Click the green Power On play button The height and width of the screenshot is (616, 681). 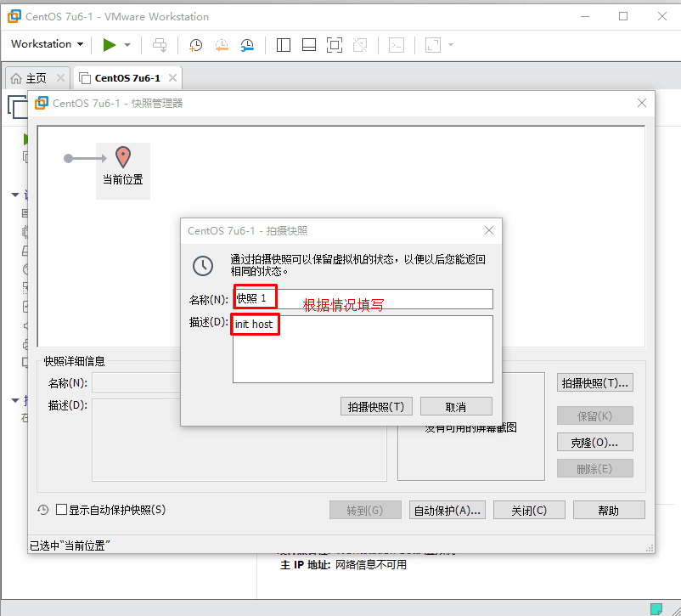[109, 45]
